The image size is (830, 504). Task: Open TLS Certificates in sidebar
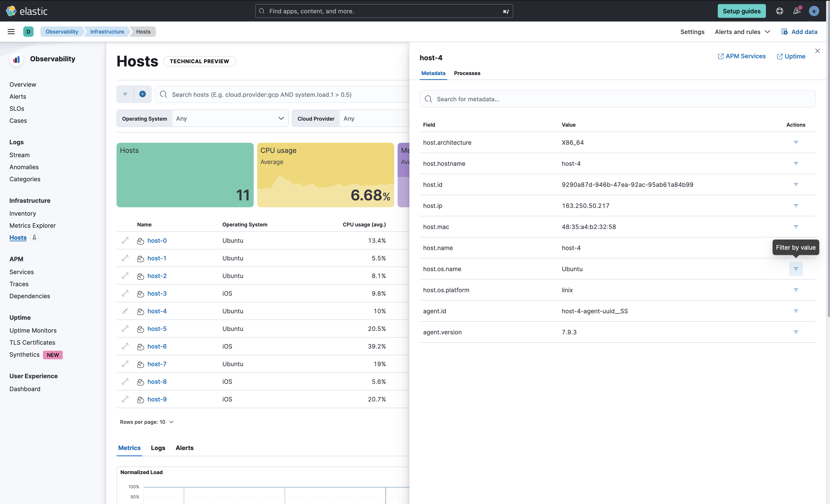32,343
